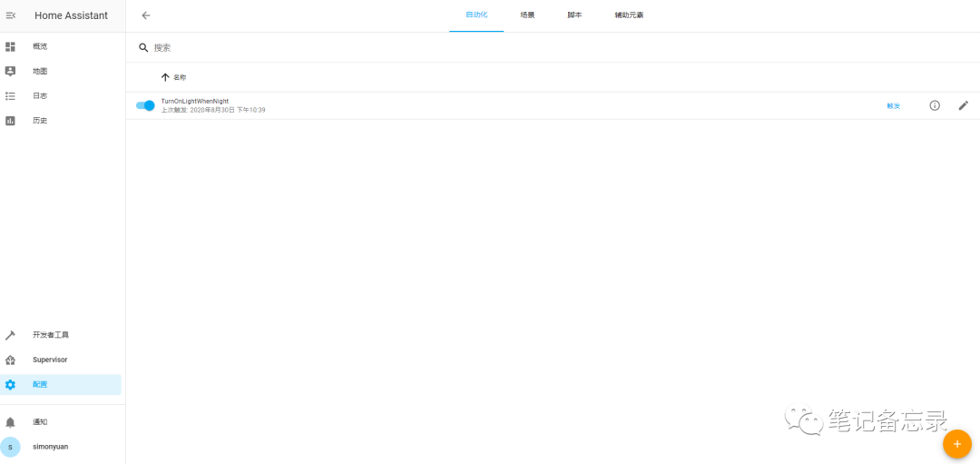Screen dimensions: 980x464
Task: Switch to the 辅助元素 tab
Action: point(629,15)
